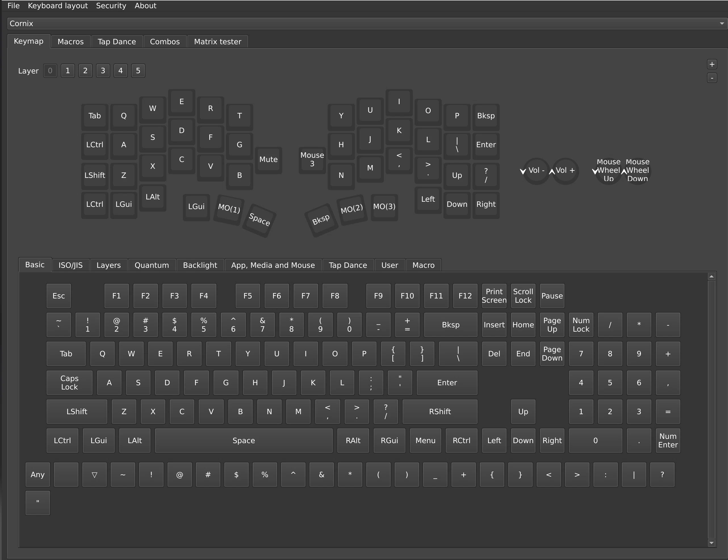Select the Basic keycode tab
This screenshot has width=728, height=560.
pyautogui.click(x=35, y=265)
